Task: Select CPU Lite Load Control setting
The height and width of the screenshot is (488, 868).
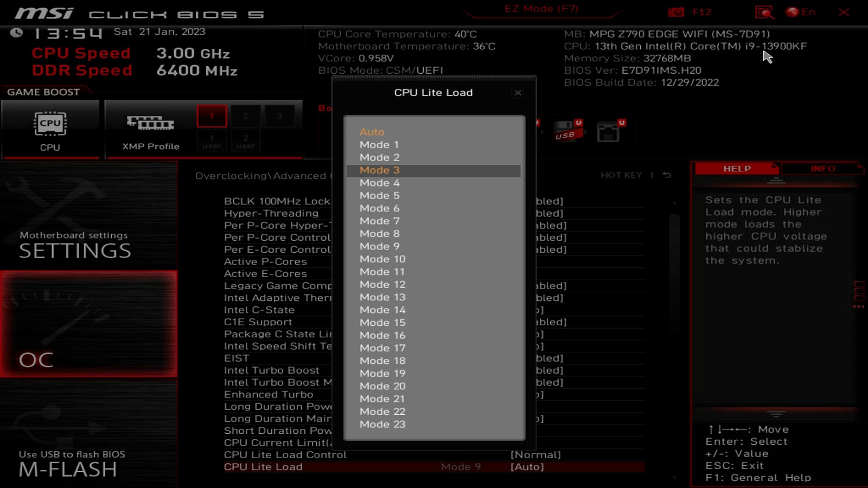Action: pyautogui.click(x=285, y=455)
